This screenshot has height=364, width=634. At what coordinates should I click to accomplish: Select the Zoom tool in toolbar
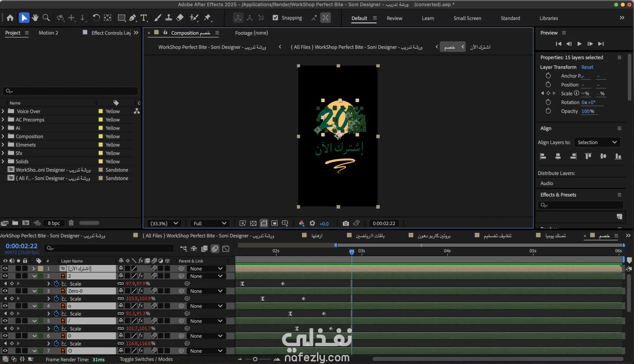(46, 18)
